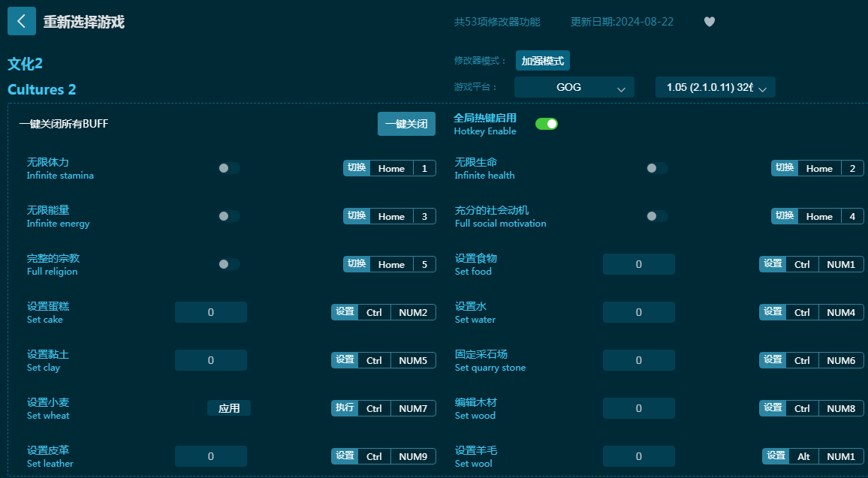Click the Set food value field
This screenshot has width=868, height=478.
638,264
